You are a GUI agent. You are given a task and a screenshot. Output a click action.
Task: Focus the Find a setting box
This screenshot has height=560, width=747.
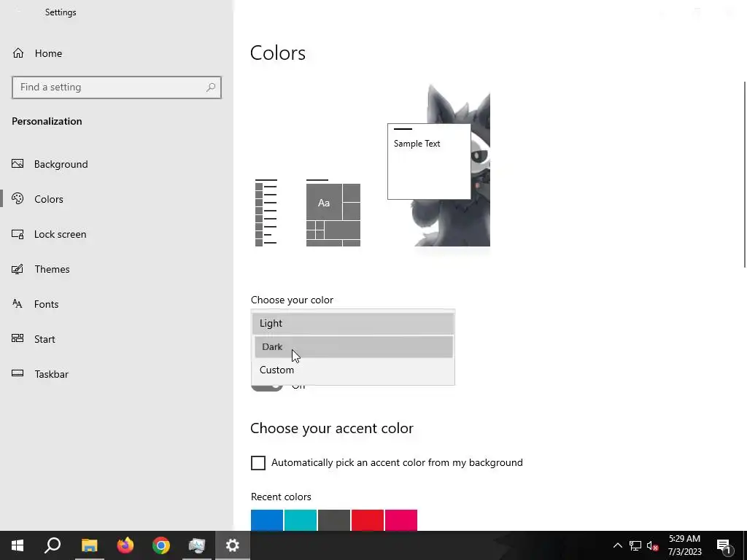pyautogui.click(x=117, y=87)
